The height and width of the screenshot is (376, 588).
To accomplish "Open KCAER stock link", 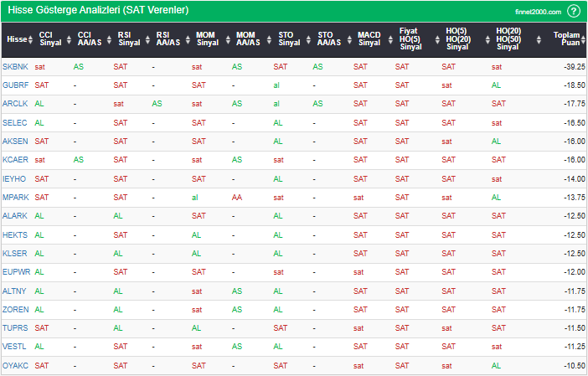I will (15, 160).
